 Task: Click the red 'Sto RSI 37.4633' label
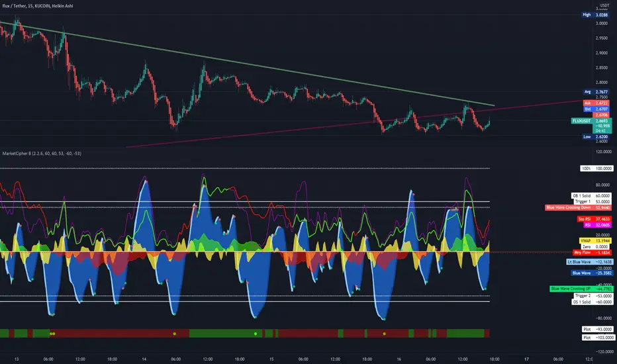594,219
